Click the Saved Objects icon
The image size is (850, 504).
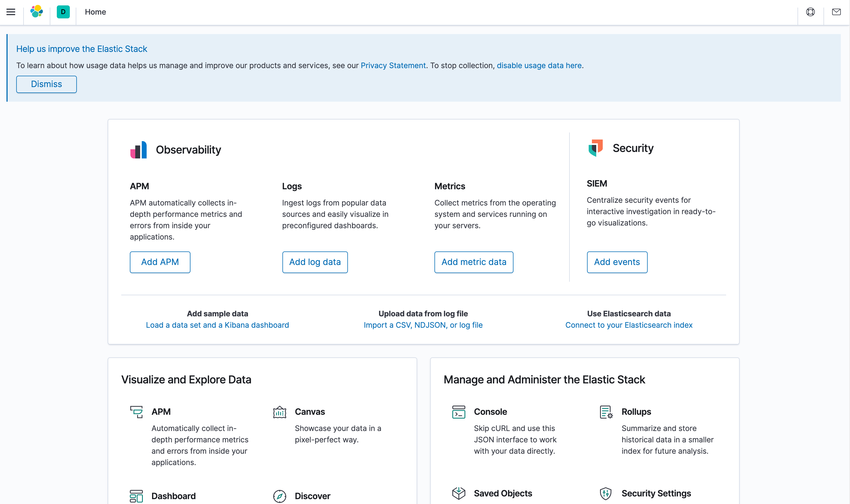pyautogui.click(x=459, y=493)
